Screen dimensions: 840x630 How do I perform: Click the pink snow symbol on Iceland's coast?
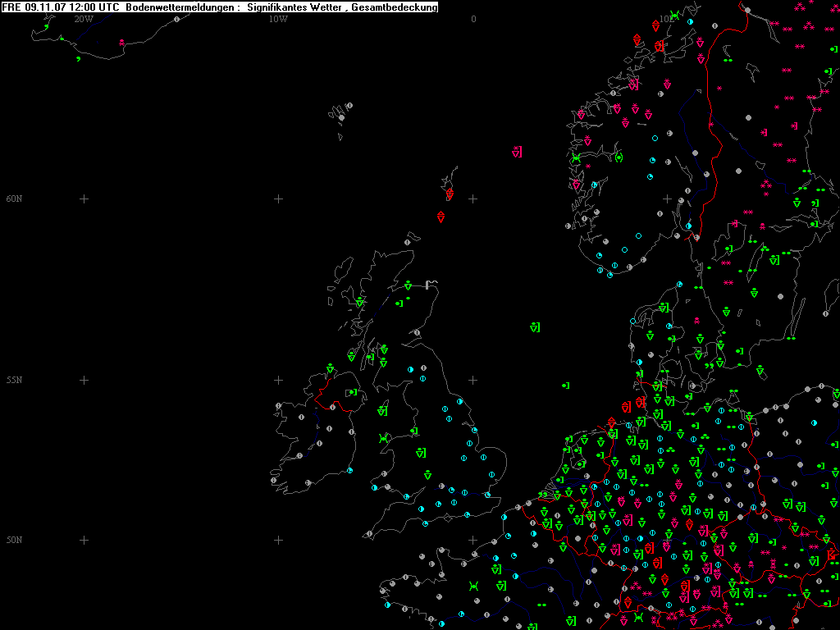121,41
